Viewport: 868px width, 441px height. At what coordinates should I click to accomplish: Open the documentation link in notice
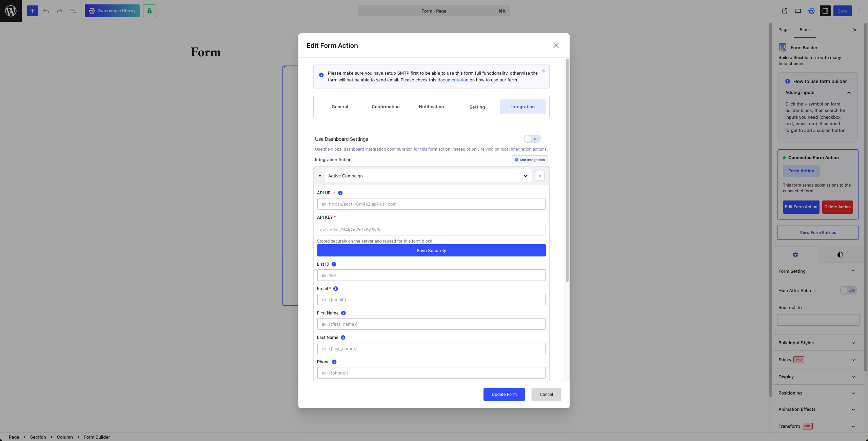453,80
